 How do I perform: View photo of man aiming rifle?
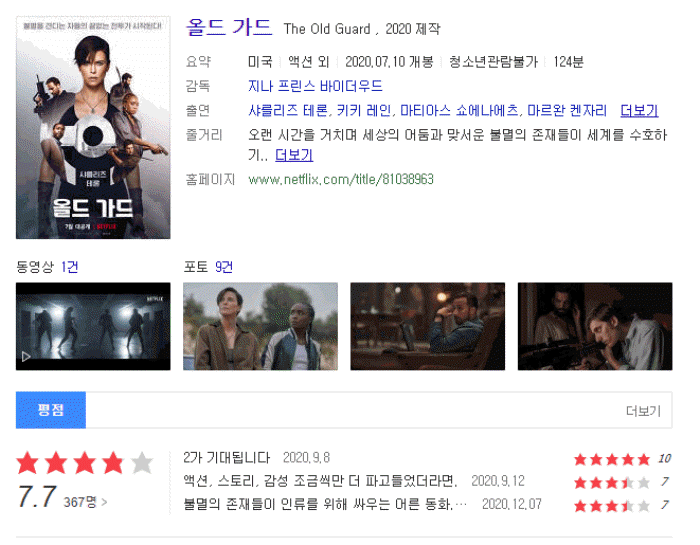click(x=595, y=326)
